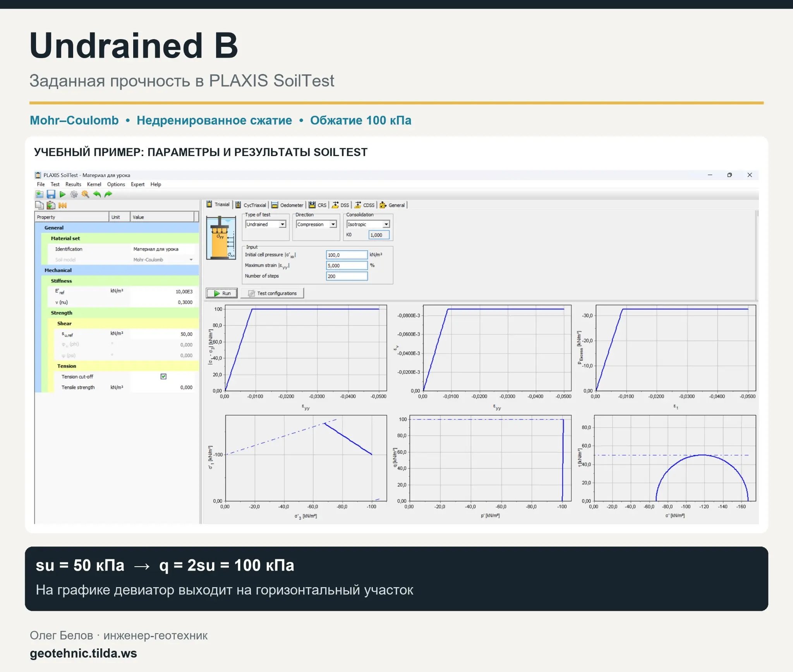Open the CRS test tab
Image resolution: width=793 pixels, height=672 pixels.
(318, 205)
